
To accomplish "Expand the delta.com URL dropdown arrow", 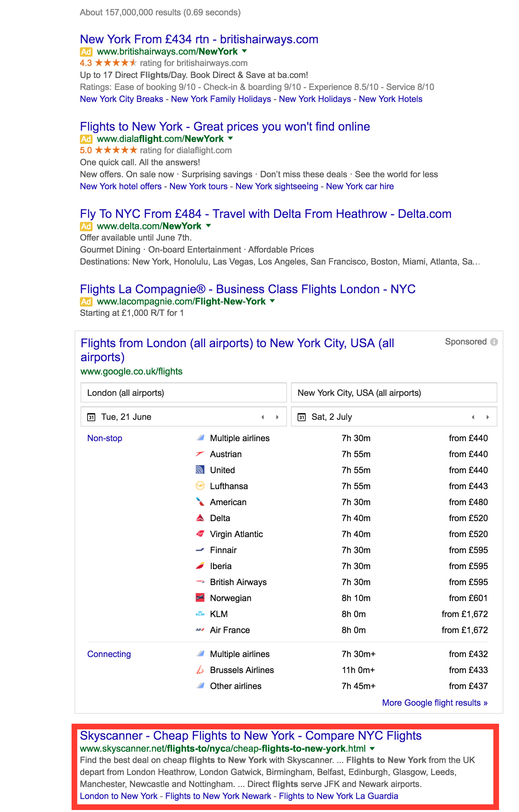I will point(208,226).
